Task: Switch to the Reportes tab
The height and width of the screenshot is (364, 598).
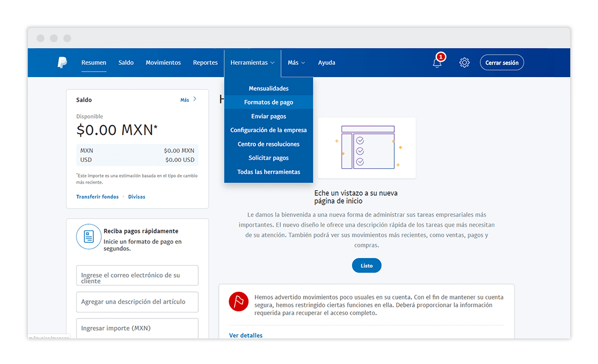Action: [x=205, y=63]
